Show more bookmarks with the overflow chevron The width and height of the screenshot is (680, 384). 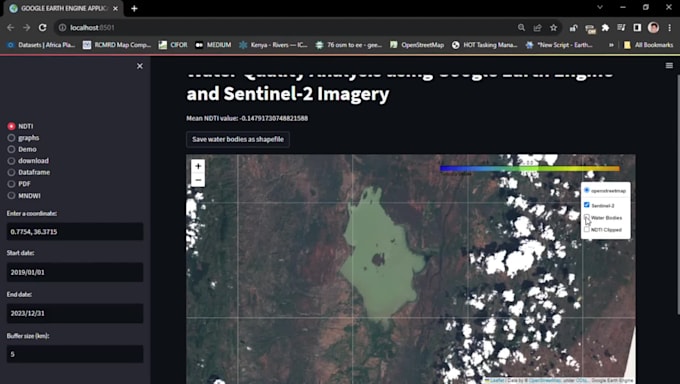[x=611, y=45]
